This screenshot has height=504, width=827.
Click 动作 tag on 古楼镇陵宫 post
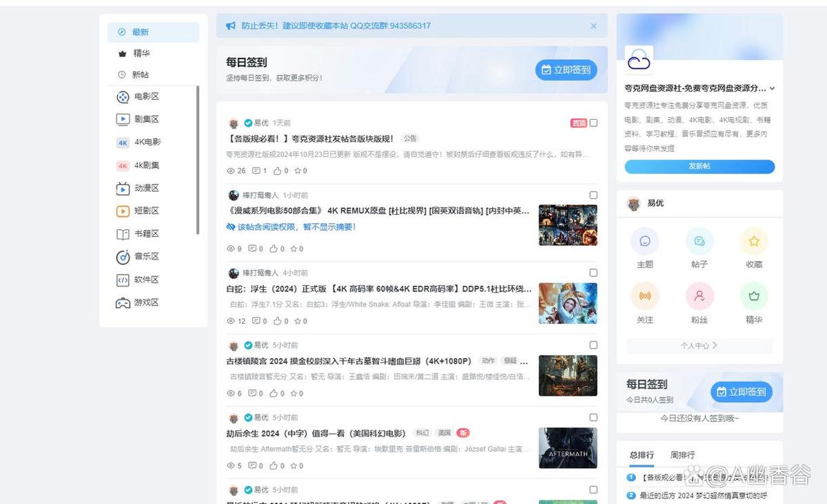point(488,361)
